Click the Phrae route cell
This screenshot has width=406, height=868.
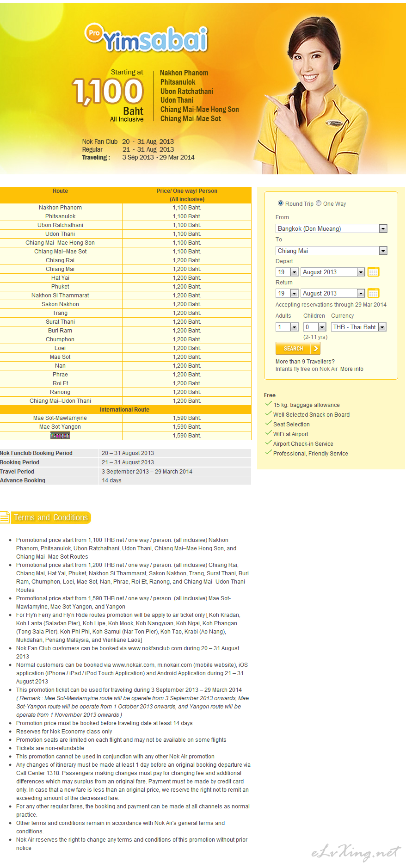click(61, 375)
